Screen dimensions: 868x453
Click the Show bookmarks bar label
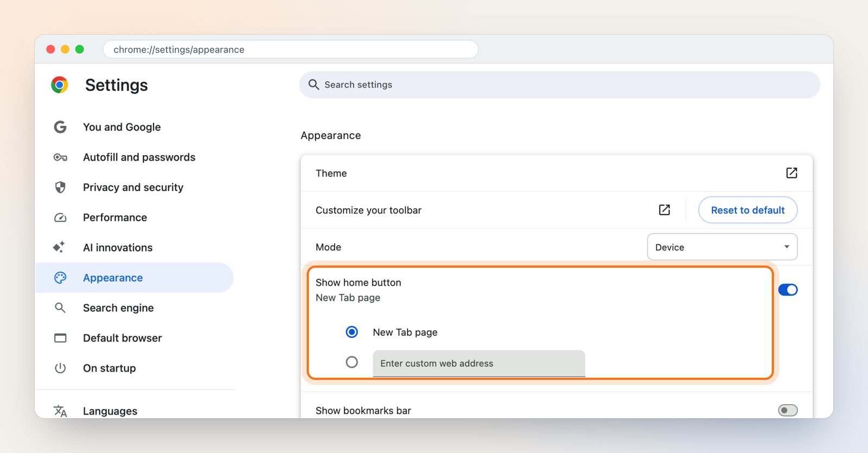(363, 411)
